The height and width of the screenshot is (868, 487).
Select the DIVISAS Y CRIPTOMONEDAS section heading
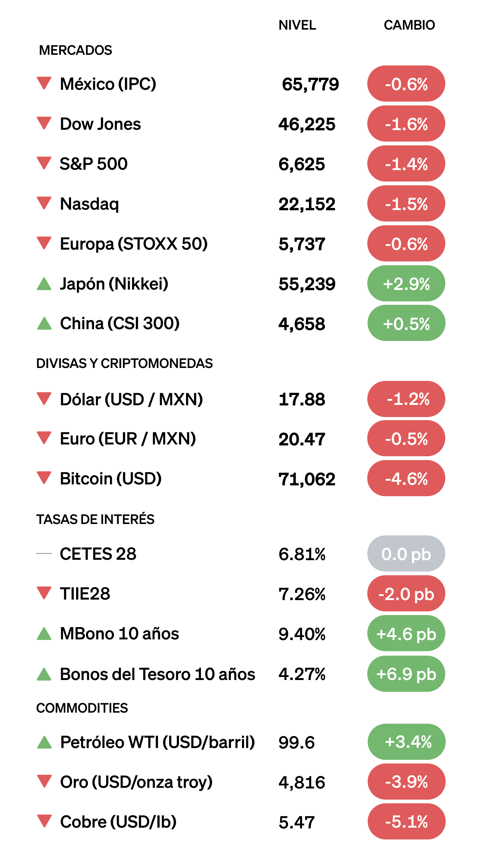click(124, 363)
